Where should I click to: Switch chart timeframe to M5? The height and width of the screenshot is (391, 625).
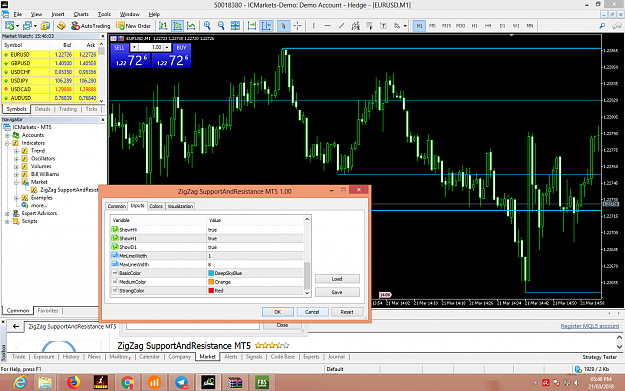pyautogui.click(x=432, y=26)
